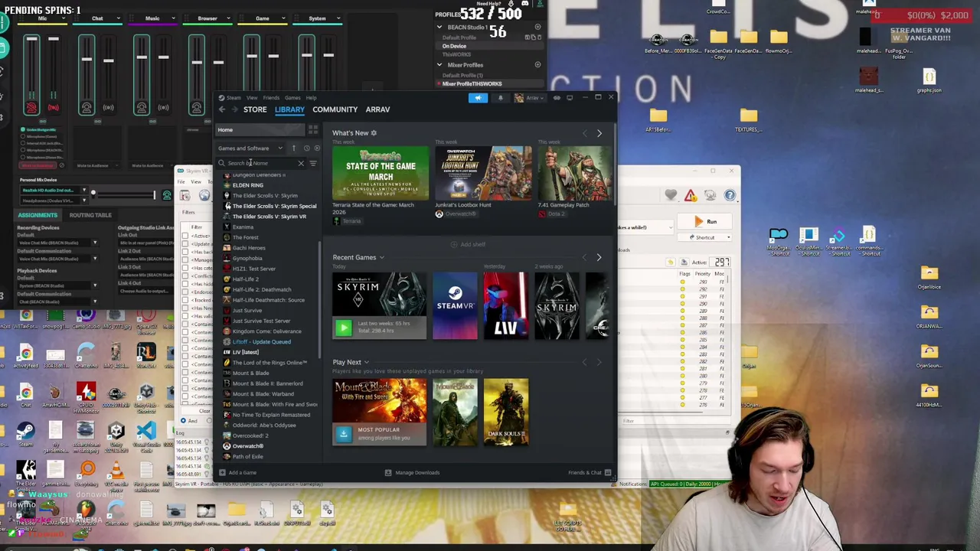Image resolution: width=980 pixels, height=551 pixels.
Task: Collapse Mixer Profiles section
Action: point(439,65)
